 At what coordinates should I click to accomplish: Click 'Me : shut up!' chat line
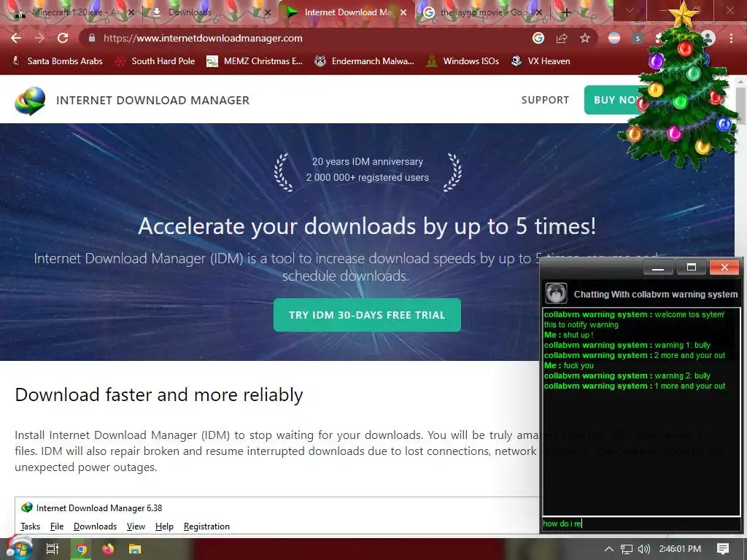point(568,335)
